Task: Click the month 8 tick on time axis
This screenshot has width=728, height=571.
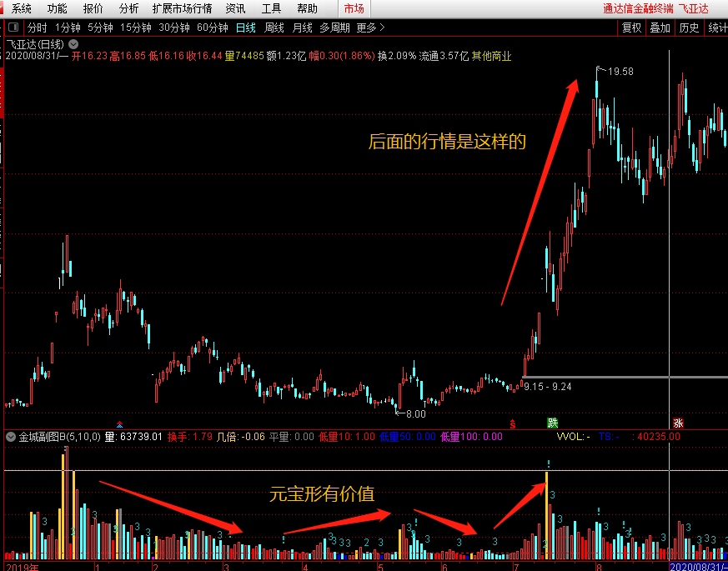Action: coord(599,567)
